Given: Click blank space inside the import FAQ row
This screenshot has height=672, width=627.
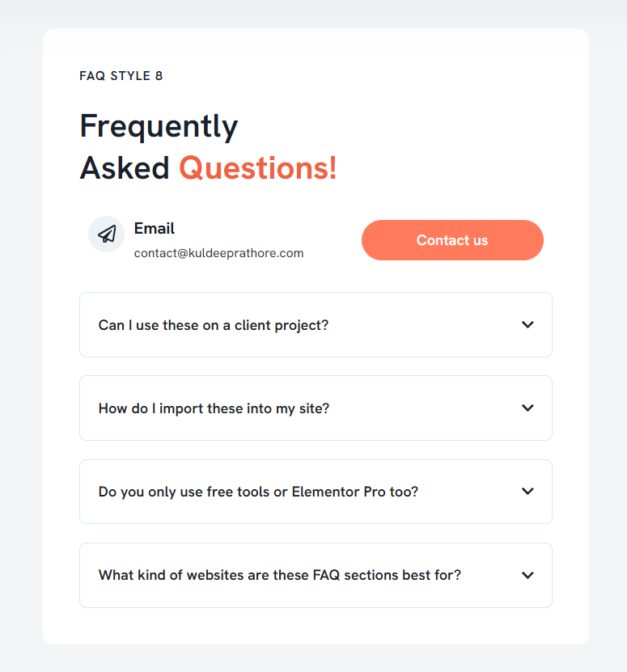Looking at the screenshot, I should (425, 408).
